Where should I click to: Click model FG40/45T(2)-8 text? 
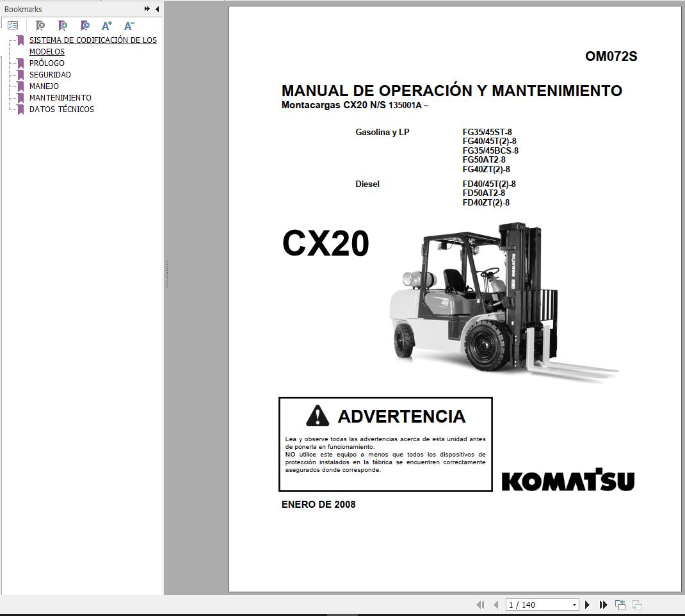pos(489,141)
